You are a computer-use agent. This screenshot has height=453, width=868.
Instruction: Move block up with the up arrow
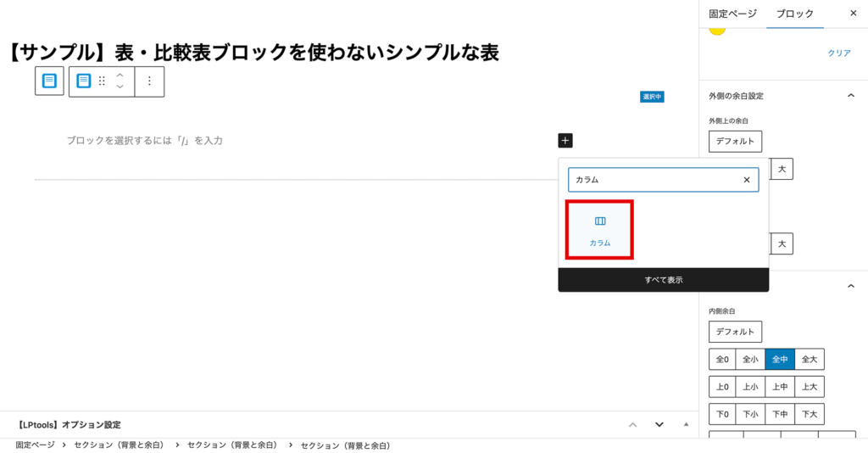(x=120, y=75)
